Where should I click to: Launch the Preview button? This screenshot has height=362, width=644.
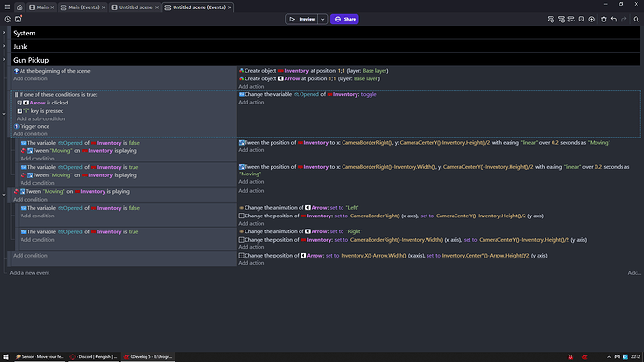pyautogui.click(x=301, y=19)
